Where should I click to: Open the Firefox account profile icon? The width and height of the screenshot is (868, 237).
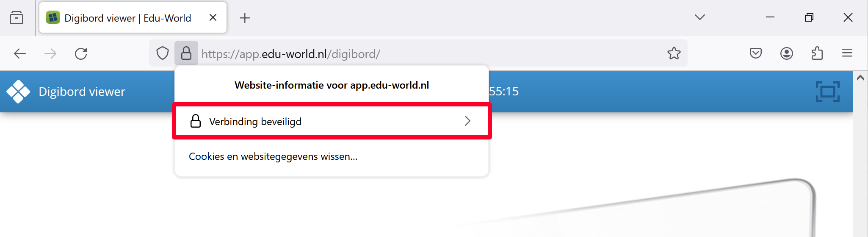coord(786,53)
